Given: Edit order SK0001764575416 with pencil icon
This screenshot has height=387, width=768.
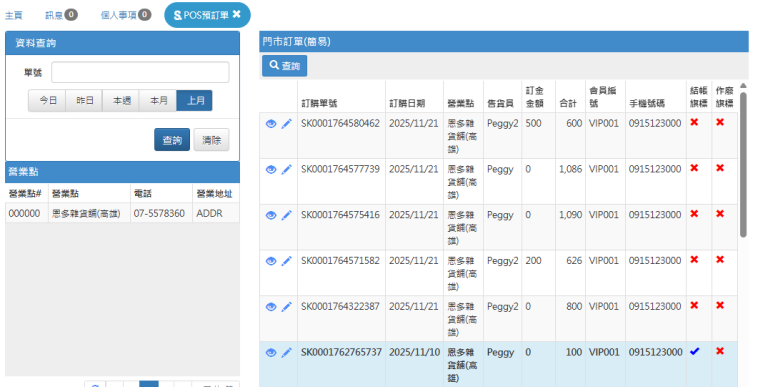Looking at the screenshot, I should point(287,215).
